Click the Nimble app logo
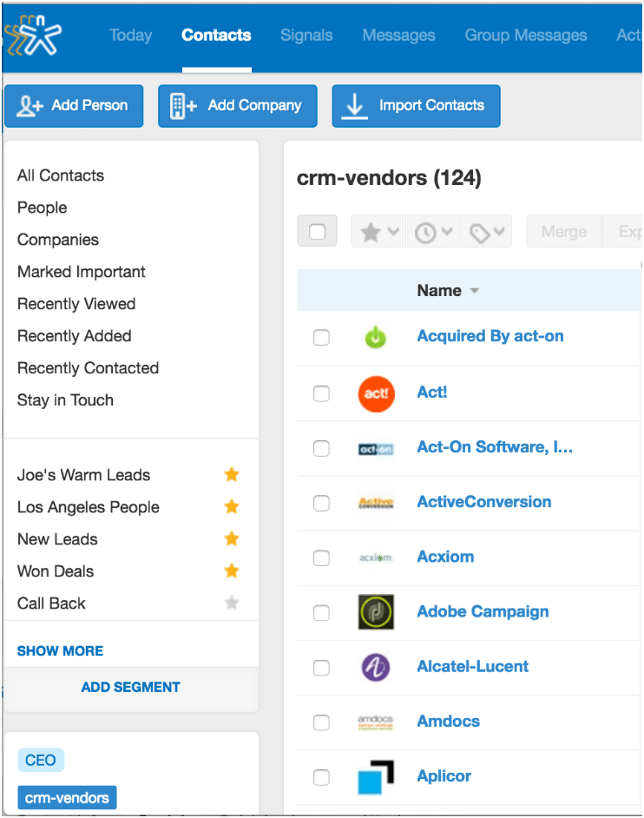This screenshot has height=818, width=644. pyautogui.click(x=33, y=36)
